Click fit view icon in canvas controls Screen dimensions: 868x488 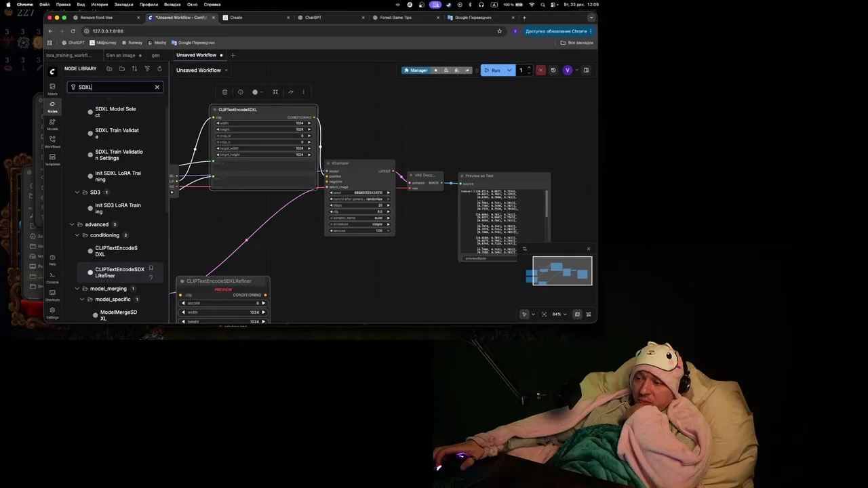[544, 314]
